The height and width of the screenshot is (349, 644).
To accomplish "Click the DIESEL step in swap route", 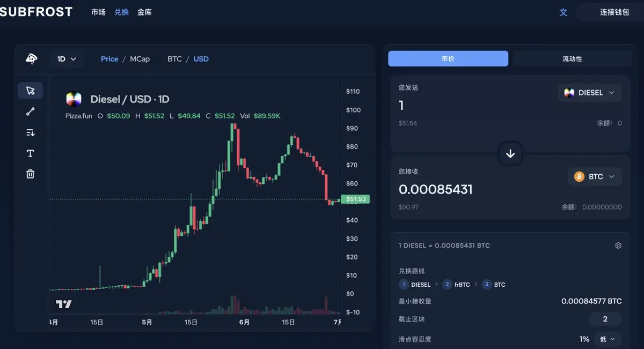I will tap(415, 285).
